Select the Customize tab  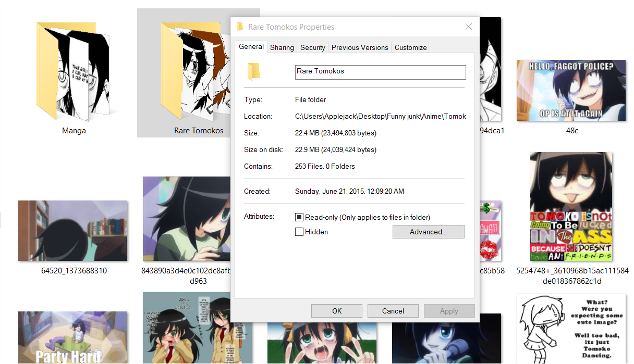(410, 47)
